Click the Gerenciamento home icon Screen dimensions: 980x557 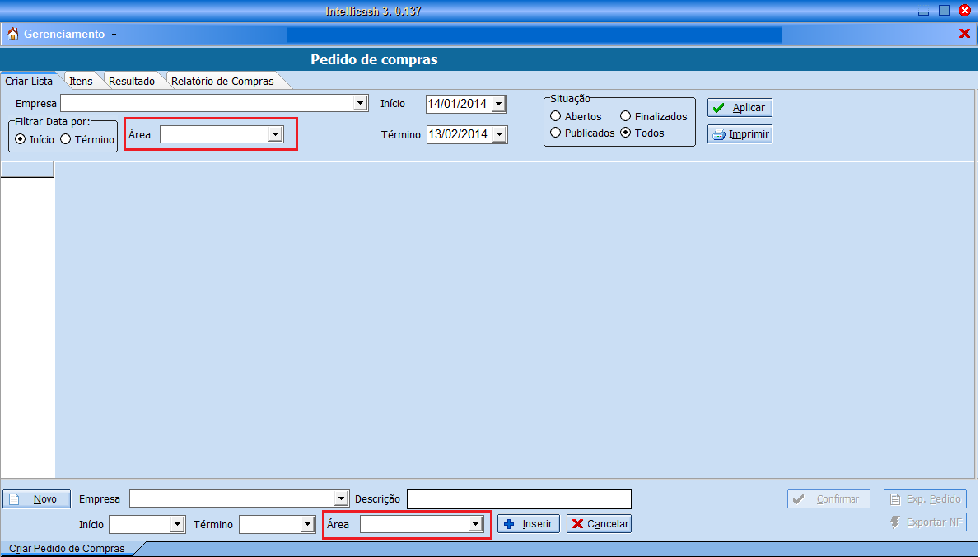click(13, 34)
